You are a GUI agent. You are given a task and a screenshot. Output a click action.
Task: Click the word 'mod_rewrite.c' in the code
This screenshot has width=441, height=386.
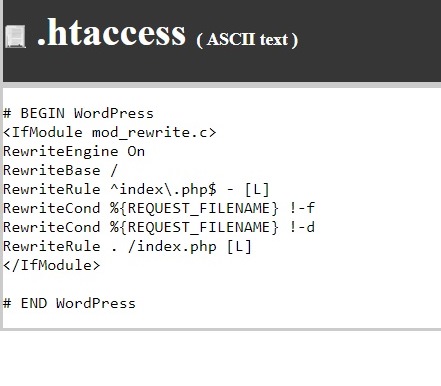[154, 132]
